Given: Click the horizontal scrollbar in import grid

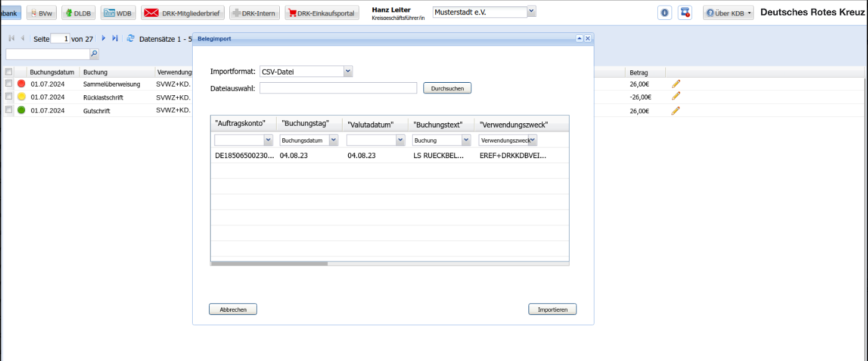Looking at the screenshot, I should click(x=269, y=264).
